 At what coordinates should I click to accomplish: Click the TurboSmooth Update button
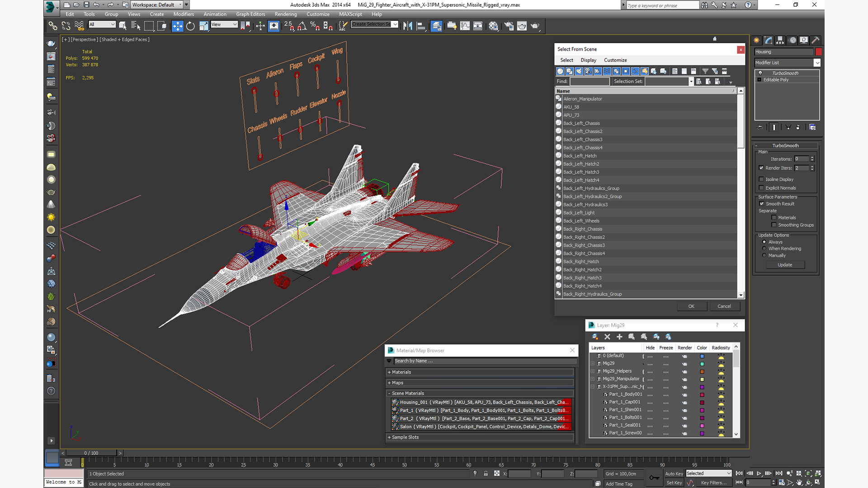pos(785,265)
